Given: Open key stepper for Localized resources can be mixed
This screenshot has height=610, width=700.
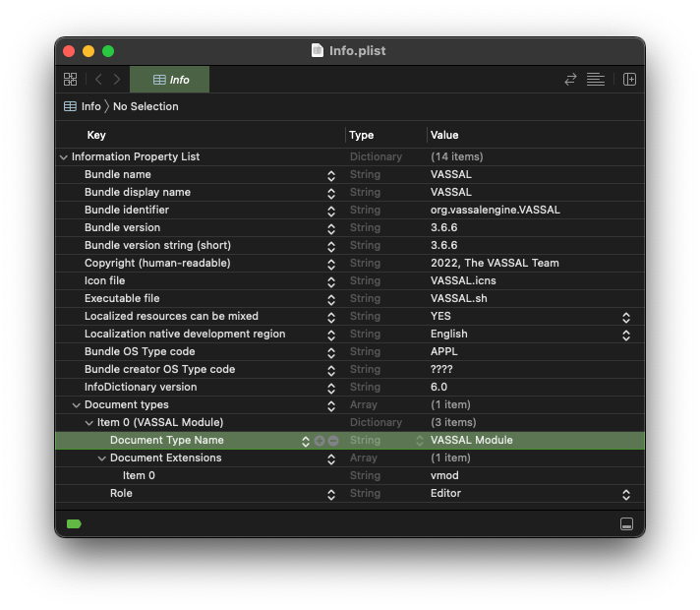Looking at the screenshot, I should (331, 317).
